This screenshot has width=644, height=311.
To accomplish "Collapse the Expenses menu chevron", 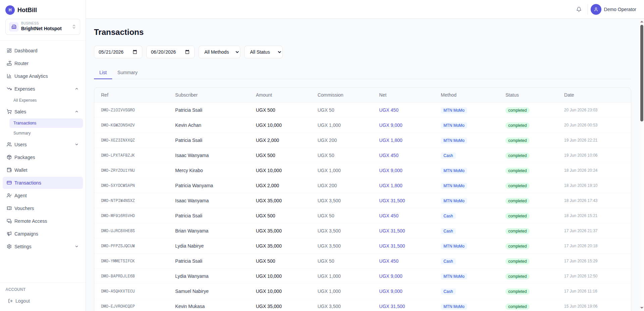I will pyautogui.click(x=77, y=89).
